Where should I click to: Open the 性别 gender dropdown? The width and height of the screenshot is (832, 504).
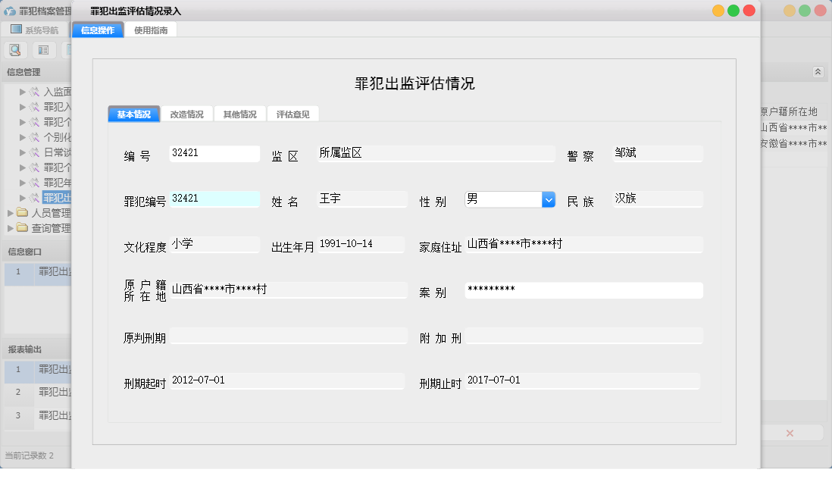548,199
